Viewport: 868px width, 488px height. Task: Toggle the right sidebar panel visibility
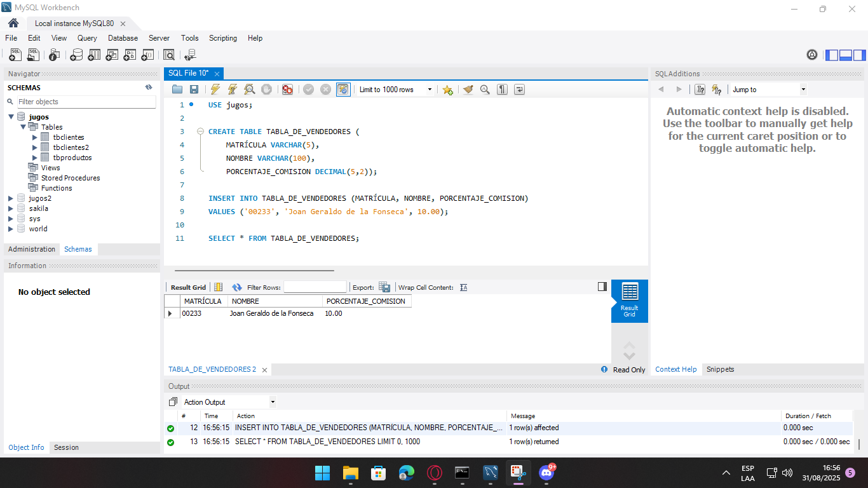(x=859, y=55)
